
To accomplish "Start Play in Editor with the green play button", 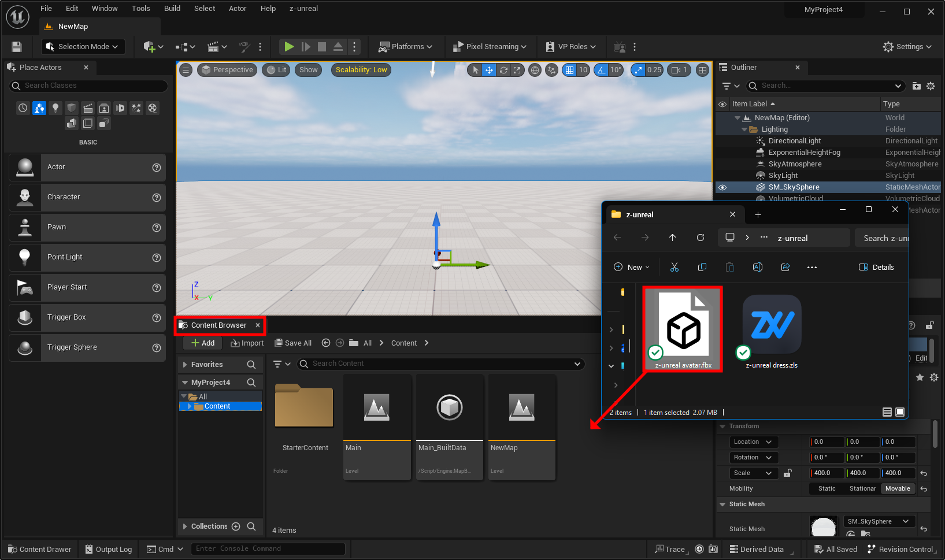I will tap(290, 47).
